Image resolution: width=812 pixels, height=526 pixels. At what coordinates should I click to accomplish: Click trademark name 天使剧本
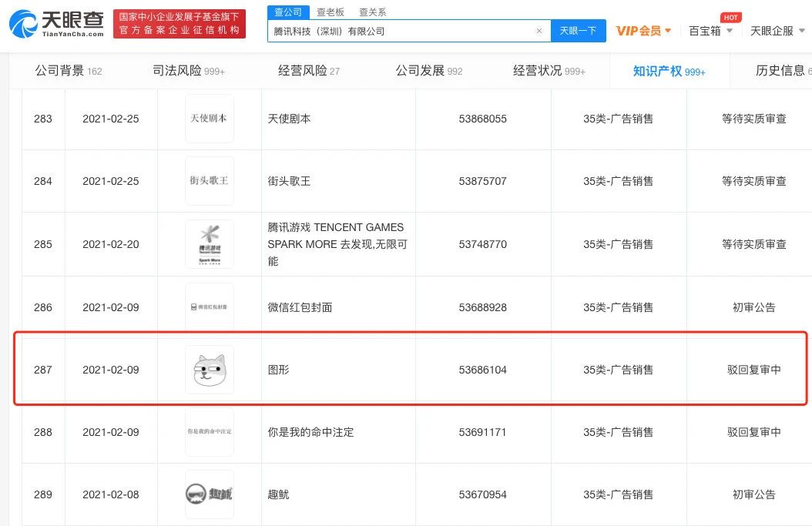tap(289, 119)
